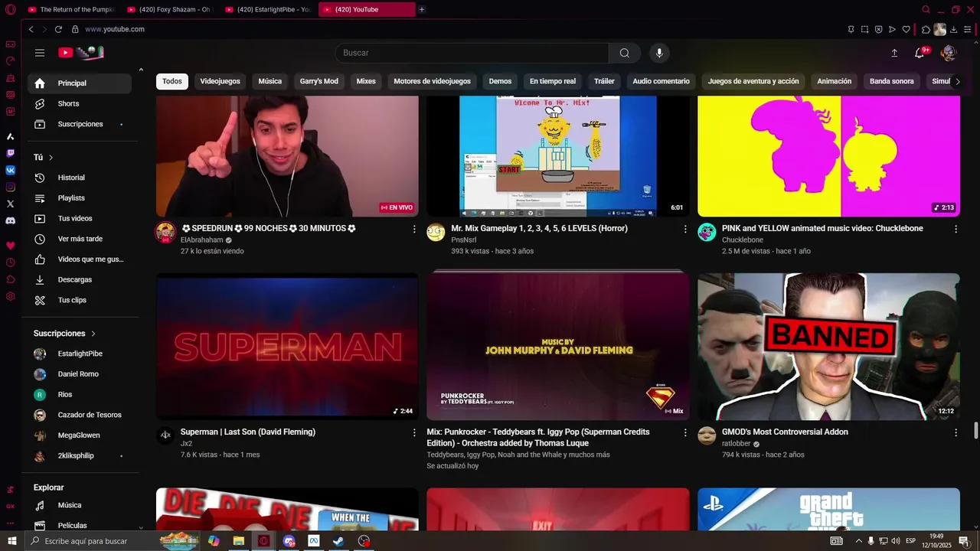The height and width of the screenshot is (551, 980).
Task: Open Ver más tarde list
Action: click(80, 239)
